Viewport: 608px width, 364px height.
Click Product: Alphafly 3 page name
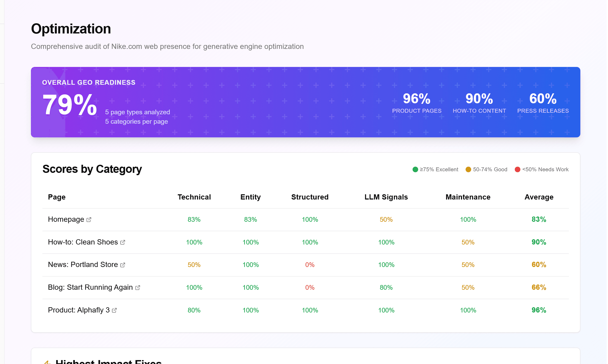[78, 310]
